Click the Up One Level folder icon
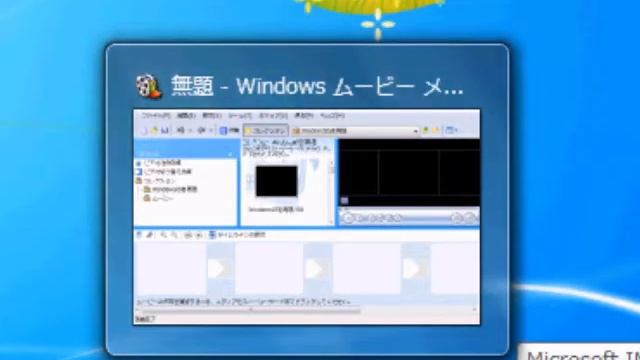Image resolution: width=640 pixels, height=360 pixels. (x=426, y=130)
